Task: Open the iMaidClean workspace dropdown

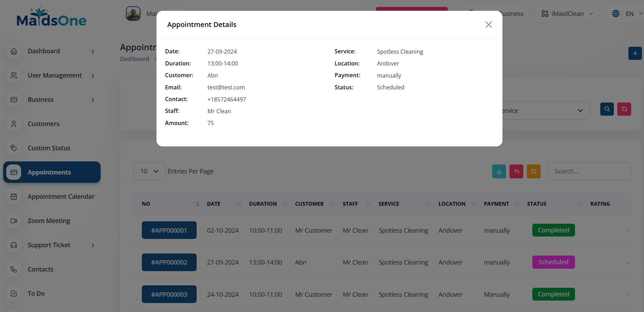Action: tap(567, 14)
